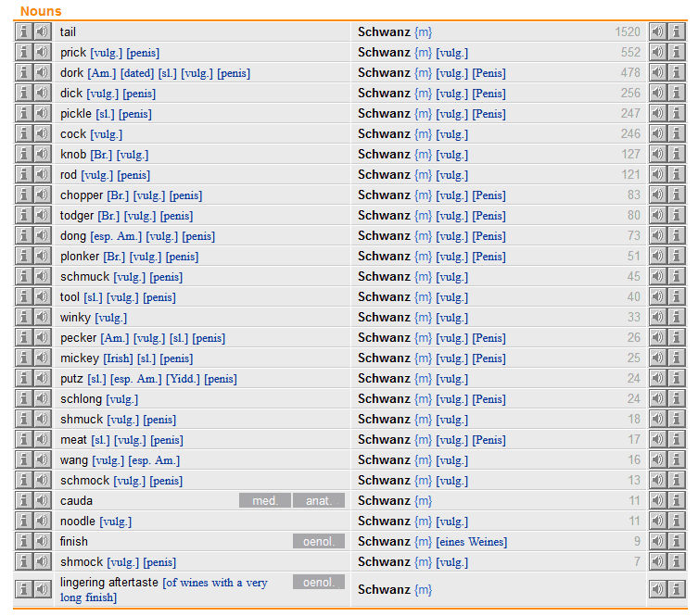Screen dimensions: 698x616
Task: Click the vote count '552'
Action: pos(630,53)
